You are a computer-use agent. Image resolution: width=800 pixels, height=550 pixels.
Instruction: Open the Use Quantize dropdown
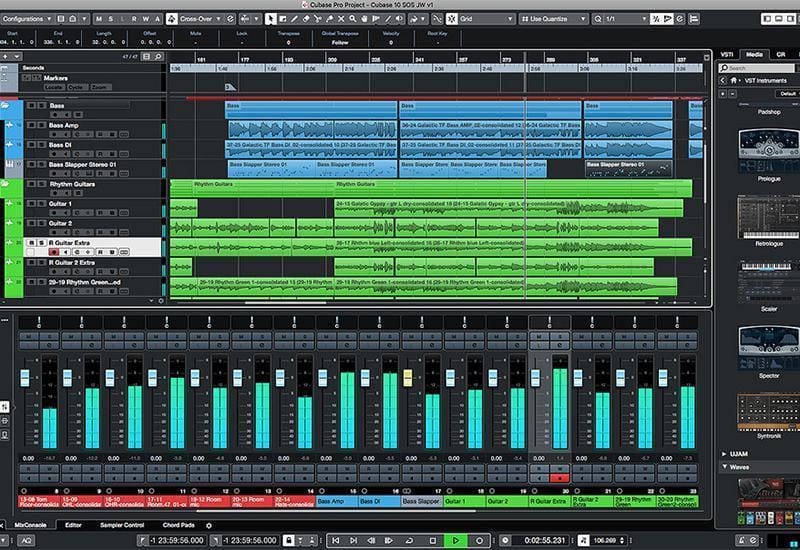[550, 19]
